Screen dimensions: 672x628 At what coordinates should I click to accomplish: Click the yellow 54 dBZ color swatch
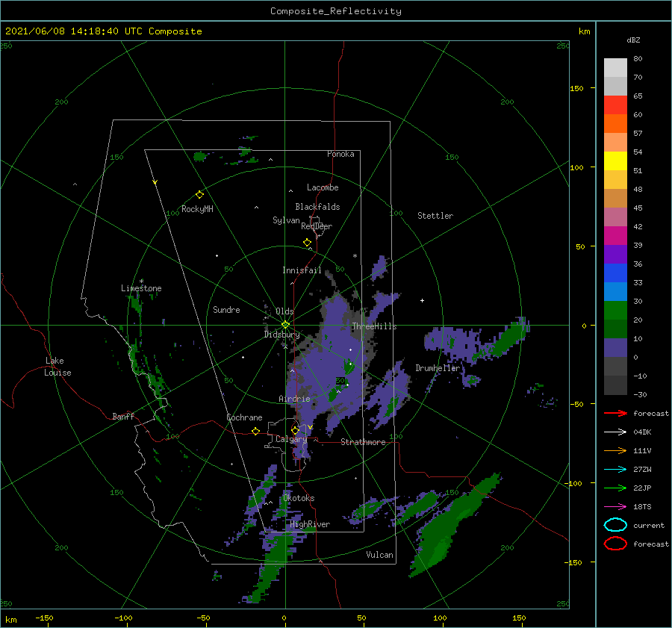click(x=615, y=161)
